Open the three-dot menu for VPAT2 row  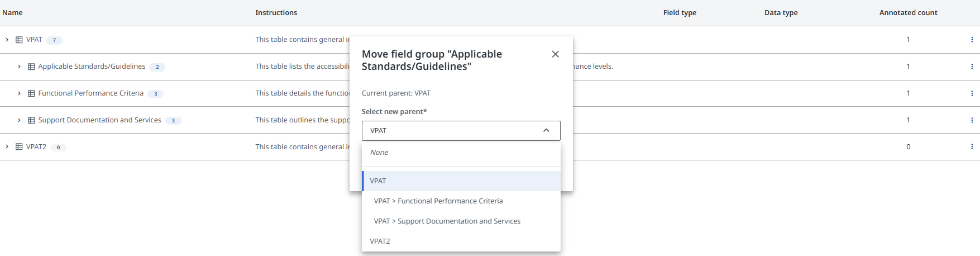coord(972,147)
